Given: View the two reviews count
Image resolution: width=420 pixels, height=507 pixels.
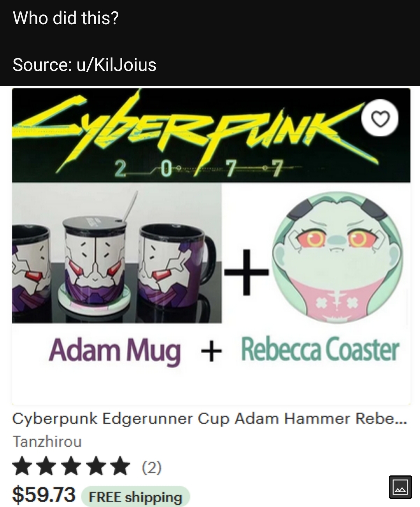Looking at the screenshot, I should pos(151,466).
